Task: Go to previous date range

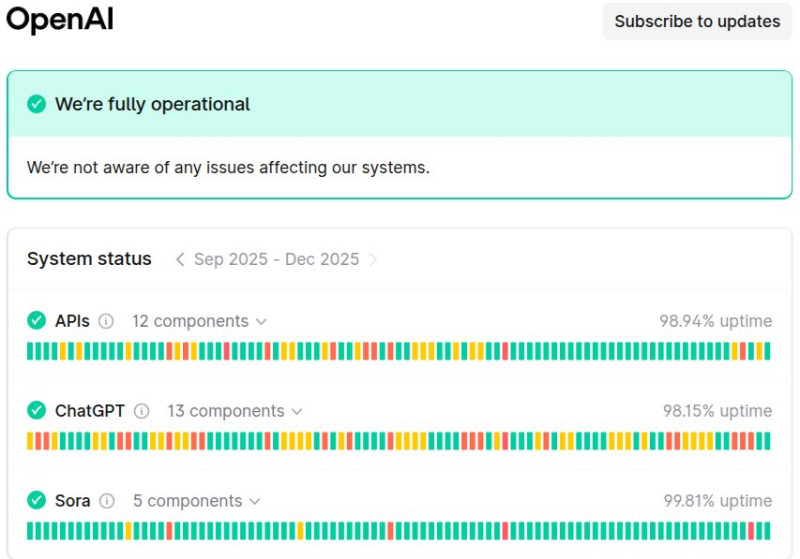Action: [180, 259]
